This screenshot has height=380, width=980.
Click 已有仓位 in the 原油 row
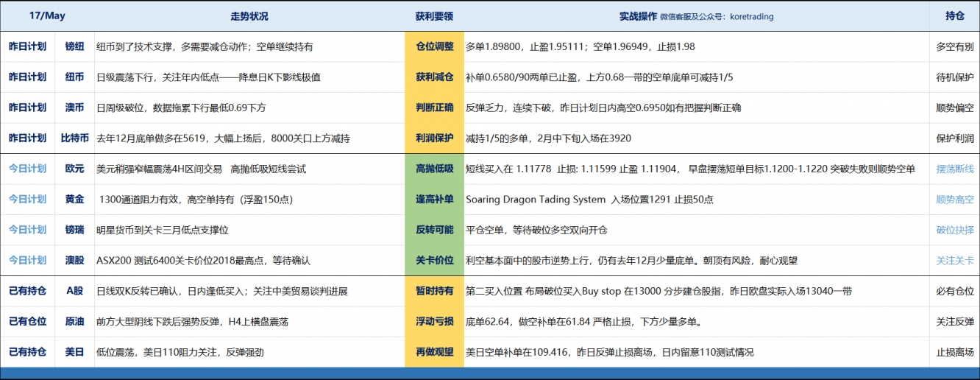click(x=27, y=321)
